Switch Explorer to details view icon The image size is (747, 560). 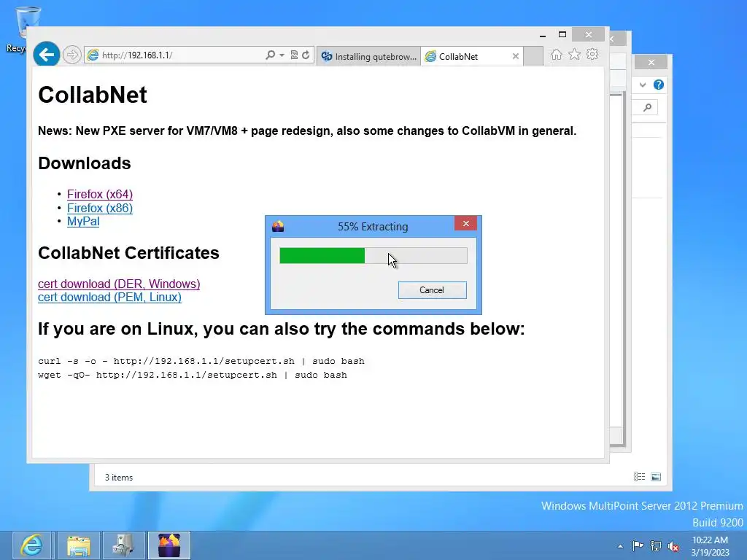(x=639, y=477)
